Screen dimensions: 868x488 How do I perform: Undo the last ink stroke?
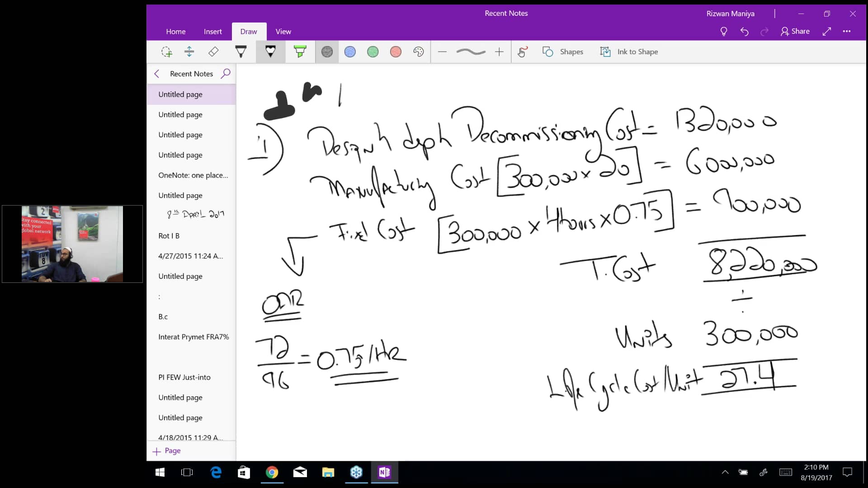tap(744, 31)
